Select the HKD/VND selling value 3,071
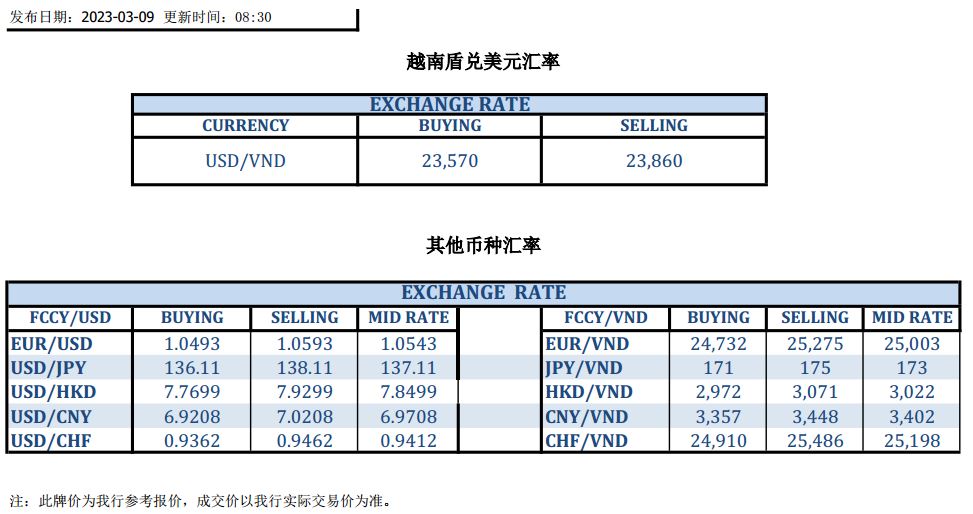The width and height of the screenshot is (973, 514). click(x=814, y=392)
